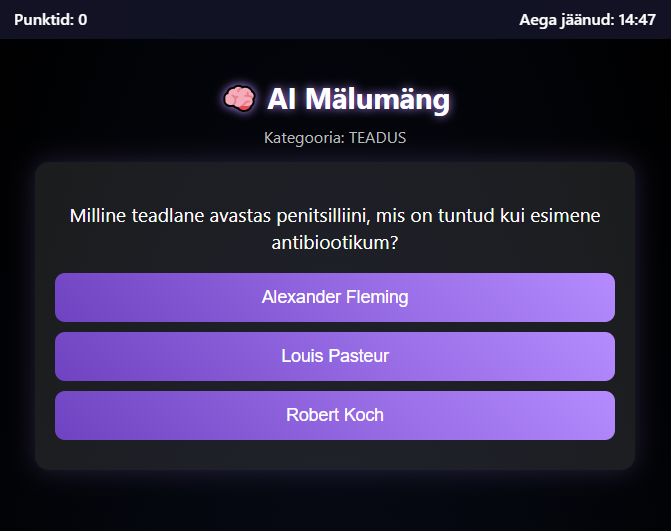Click the "Aega jäänud" countdown label

[x=566, y=19]
